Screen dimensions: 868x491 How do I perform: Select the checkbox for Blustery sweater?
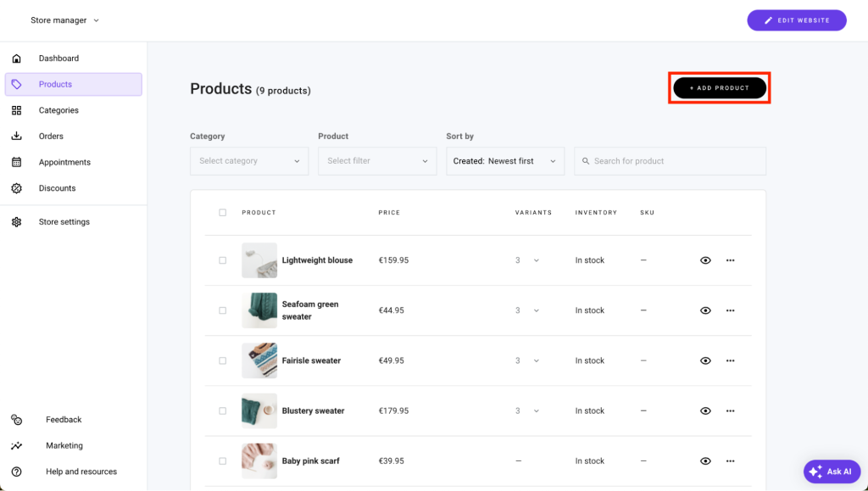222,410
